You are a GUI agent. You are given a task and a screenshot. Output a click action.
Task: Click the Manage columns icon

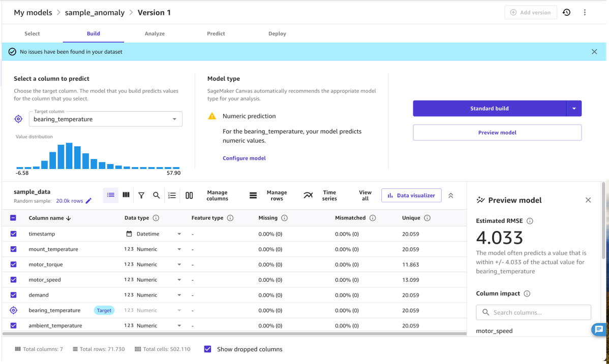[189, 195]
